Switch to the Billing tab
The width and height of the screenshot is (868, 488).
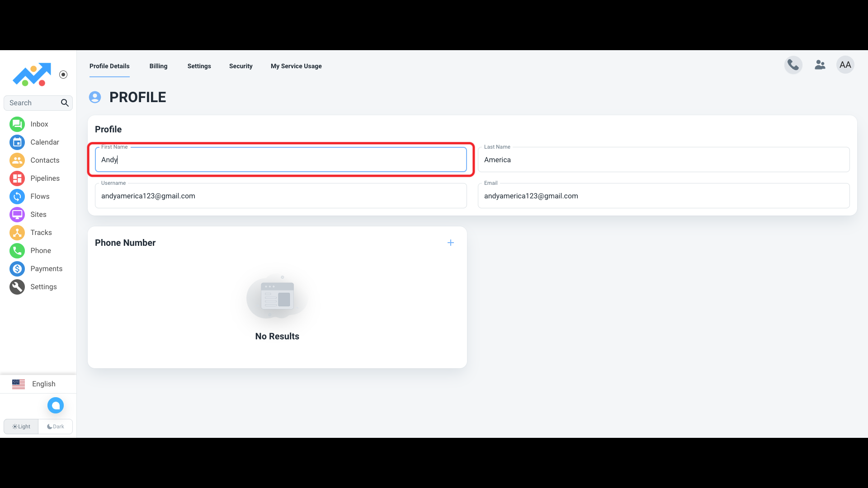coord(158,66)
